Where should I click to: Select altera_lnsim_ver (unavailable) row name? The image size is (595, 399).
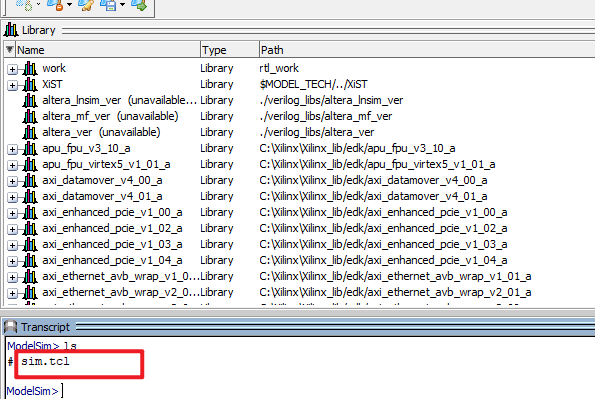click(x=120, y=100)
